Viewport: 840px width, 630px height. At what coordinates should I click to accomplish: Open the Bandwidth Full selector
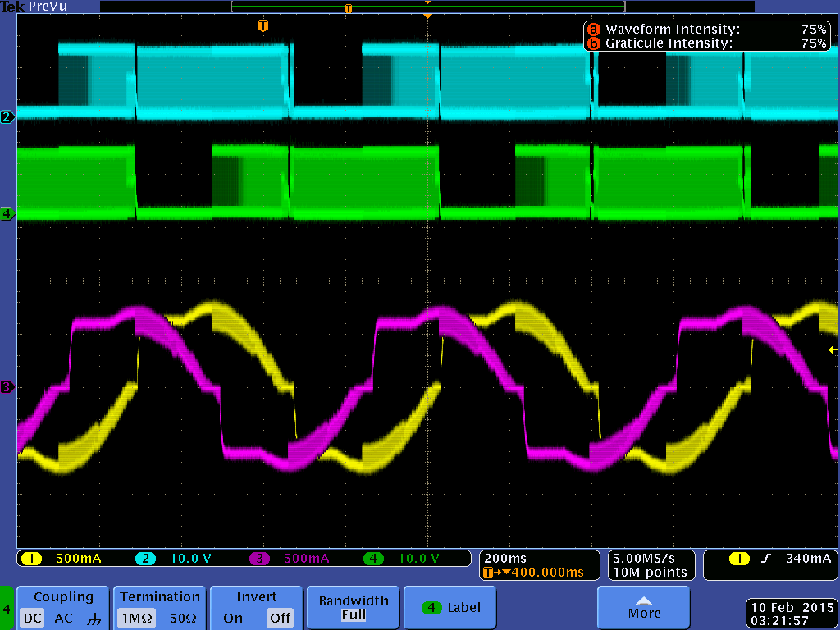[354, 608]
